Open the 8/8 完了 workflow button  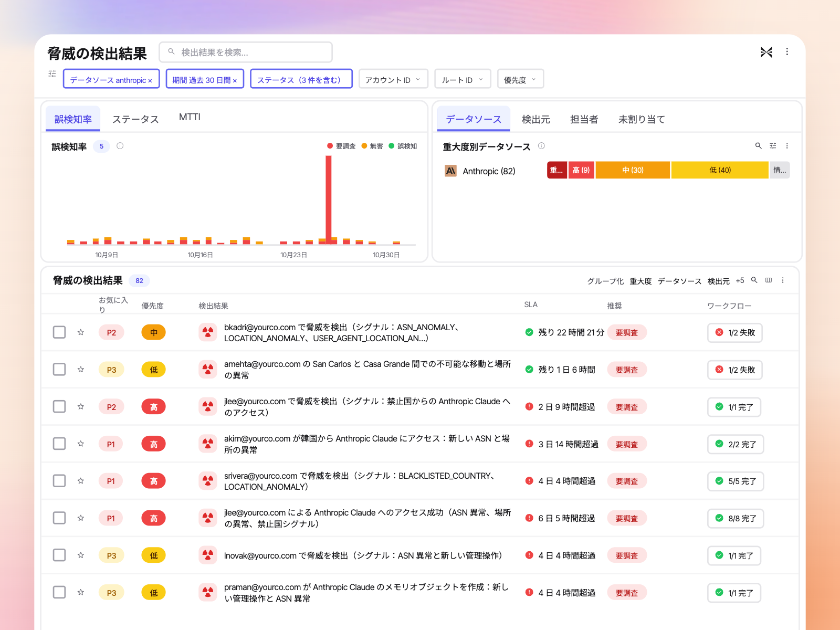tap(736, 518)
